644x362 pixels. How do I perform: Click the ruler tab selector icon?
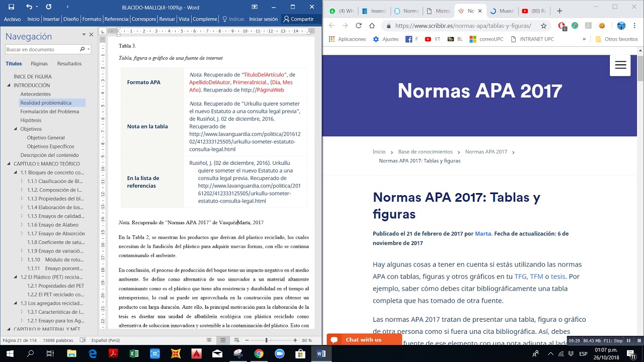103,31
